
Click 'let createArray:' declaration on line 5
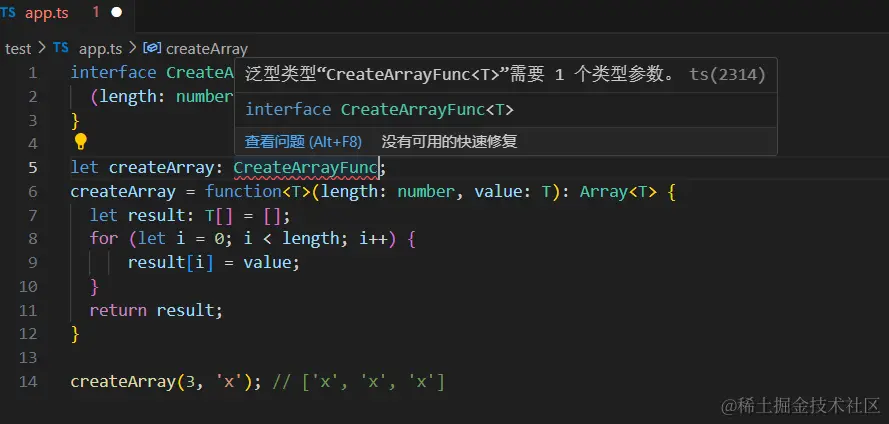[x=147, y=168]
